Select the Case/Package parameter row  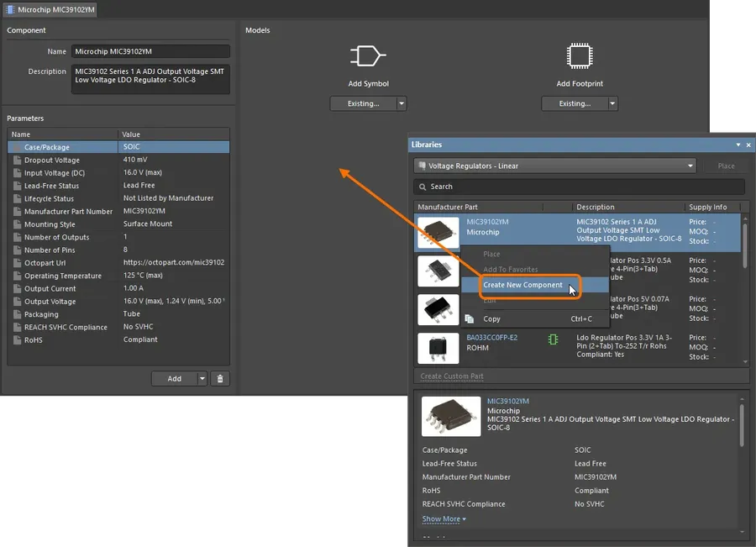[118, 147]
